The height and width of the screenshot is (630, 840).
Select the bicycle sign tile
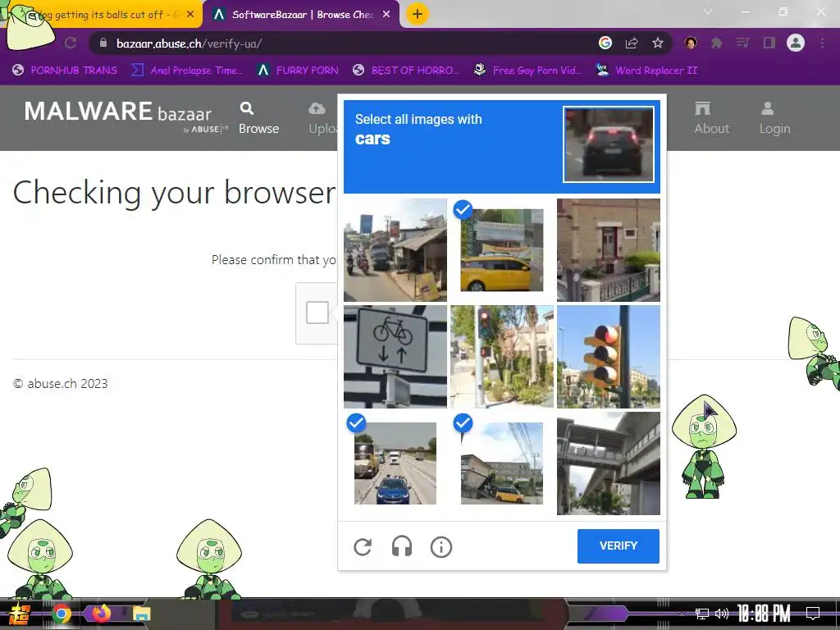pos(395,357)
